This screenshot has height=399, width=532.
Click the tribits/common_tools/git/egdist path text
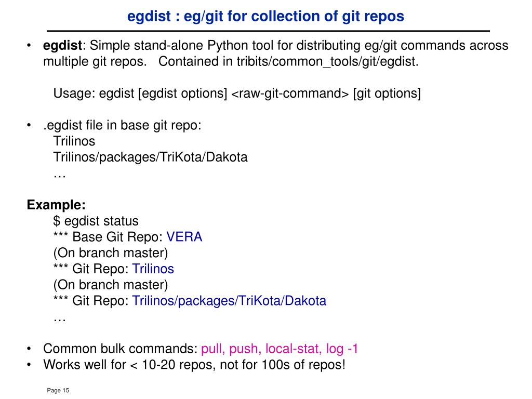327,62
